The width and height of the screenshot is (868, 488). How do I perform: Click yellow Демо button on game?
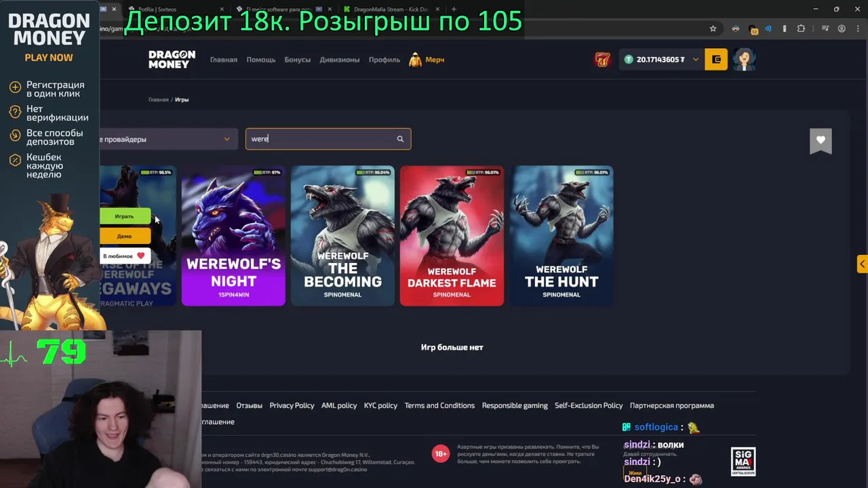(x=125, y=236)
